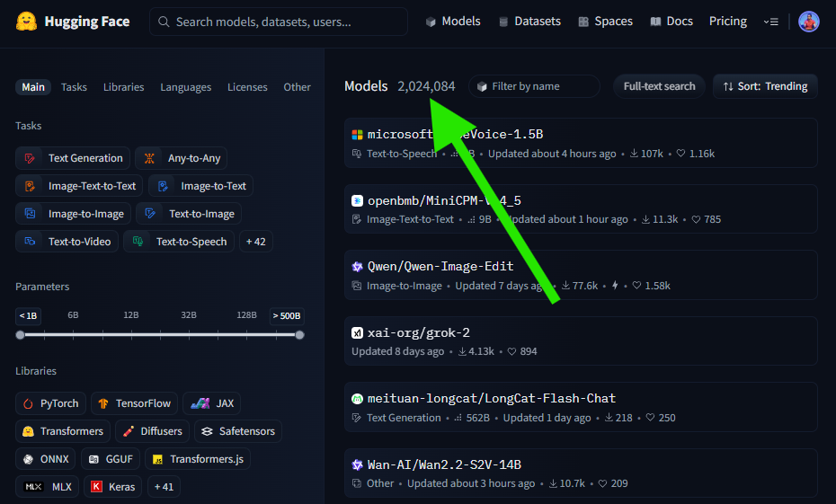
Task: Click the left parameters slider handle
Action: point(21,335)
